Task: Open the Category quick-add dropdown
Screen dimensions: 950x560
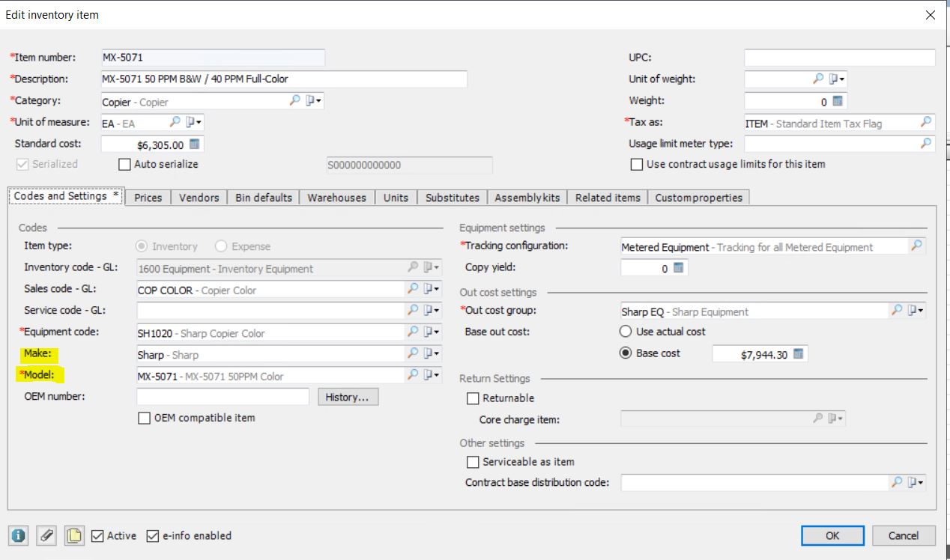Action: (314, 101)
